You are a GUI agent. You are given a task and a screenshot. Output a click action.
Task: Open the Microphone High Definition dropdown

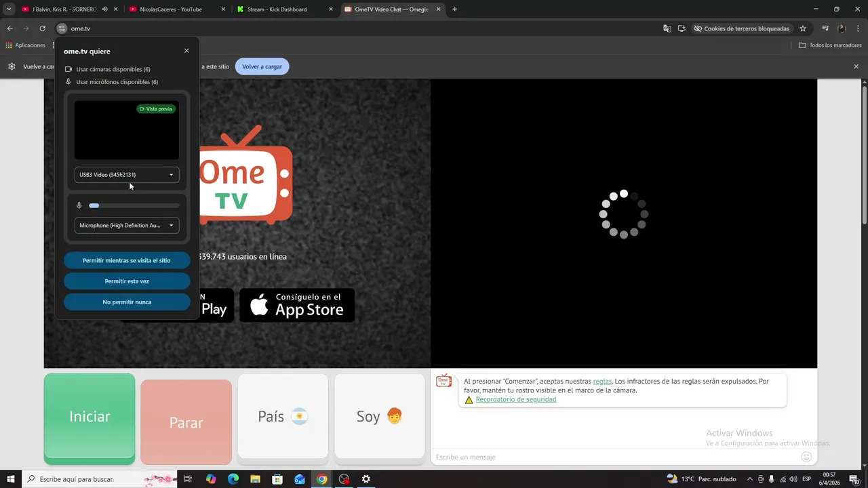pos(127,226)
